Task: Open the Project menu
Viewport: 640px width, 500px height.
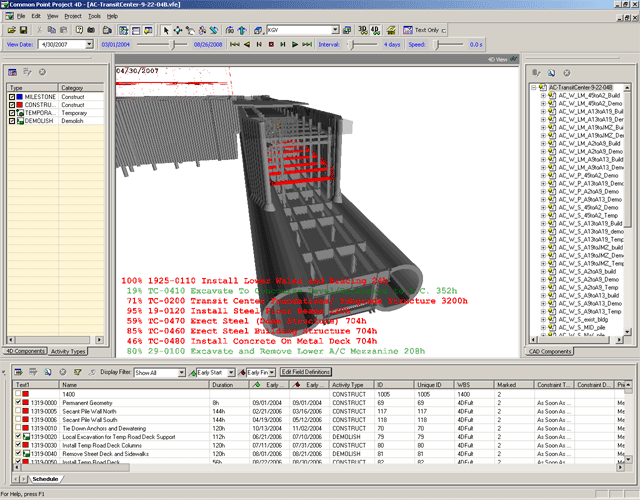Action: coord(73,16)
